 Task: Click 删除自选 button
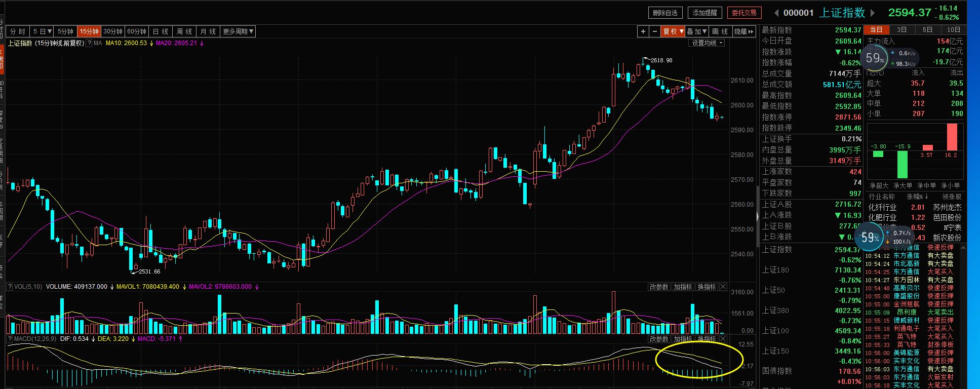tap(665, 13)
